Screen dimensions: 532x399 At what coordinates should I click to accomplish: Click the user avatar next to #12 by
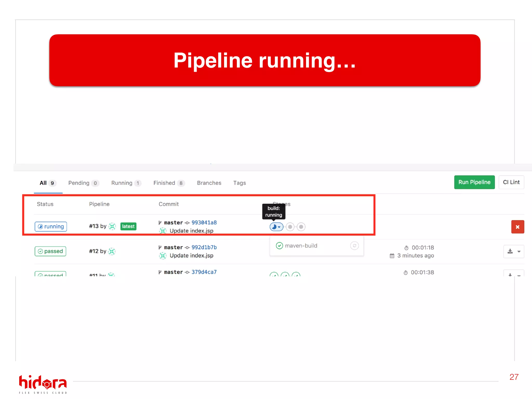[112, 251]
